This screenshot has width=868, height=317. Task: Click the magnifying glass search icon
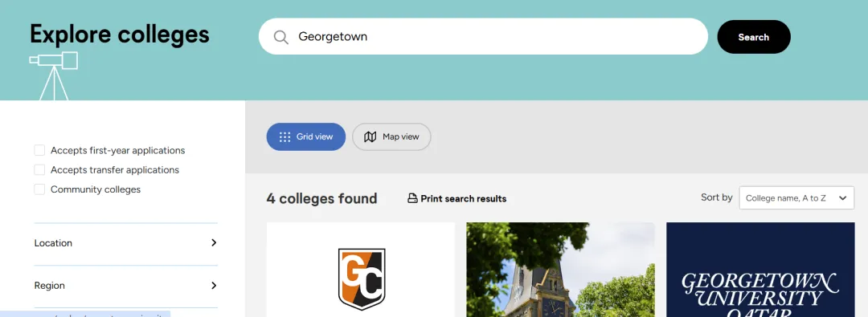click(281, 37)
